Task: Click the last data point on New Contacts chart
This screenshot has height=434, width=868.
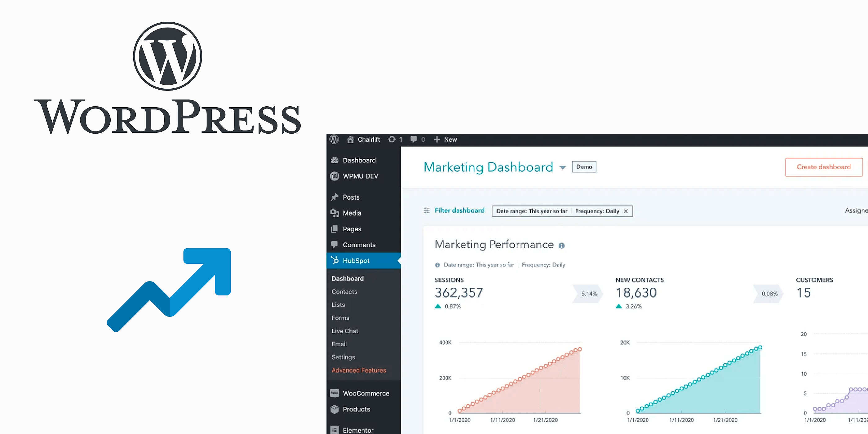Action: [760, 348]
